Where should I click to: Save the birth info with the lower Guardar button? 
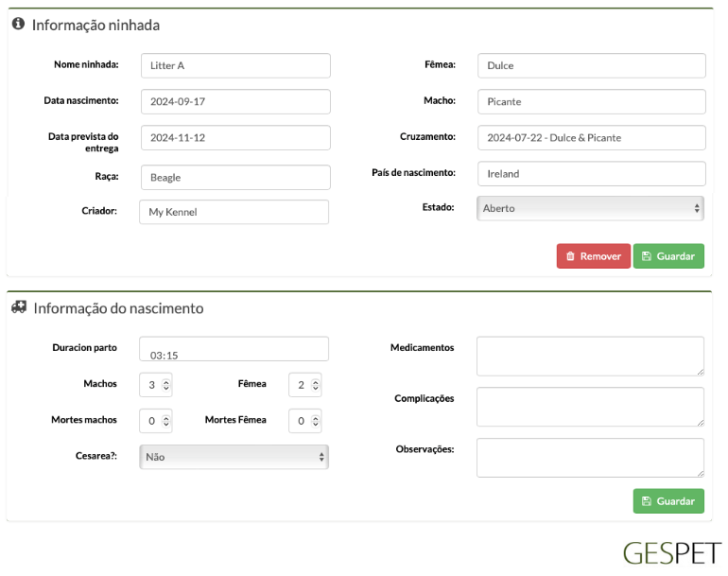coord(668,500)
